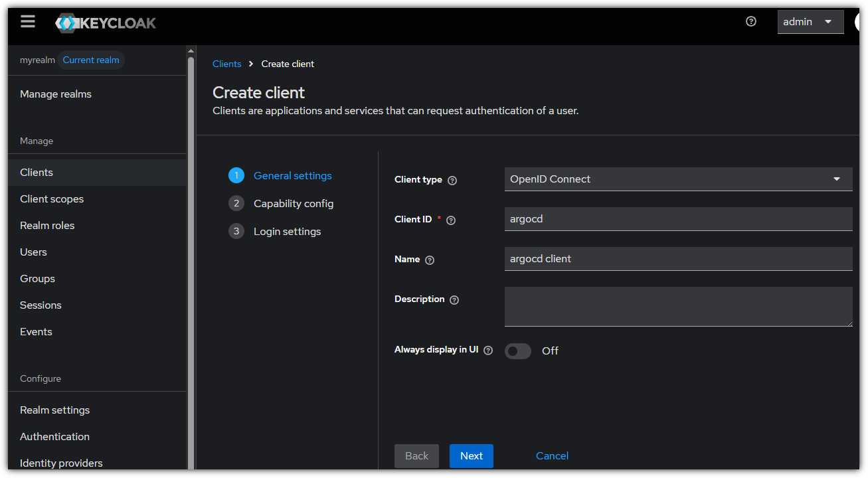Screen dimensions: 868x478
Task: Open Realm settings in the sidebar
Action: [x=97, y=410]
